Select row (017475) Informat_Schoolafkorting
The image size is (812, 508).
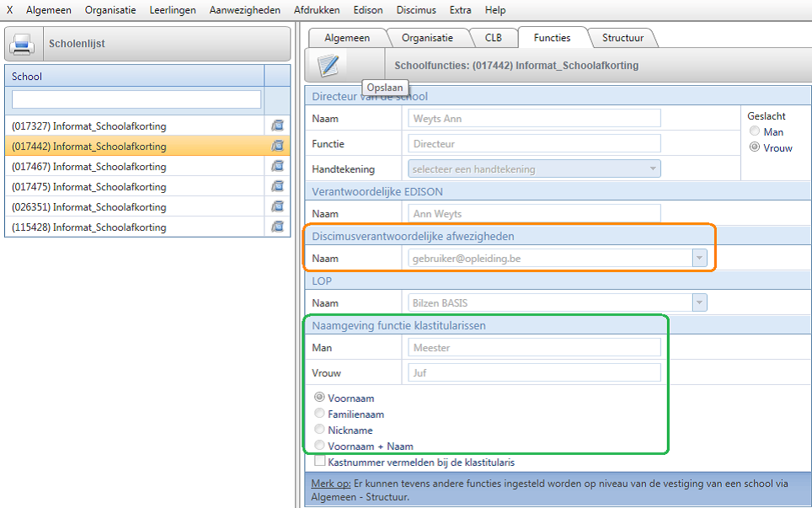pyautogui.click(x=135, y=186)
